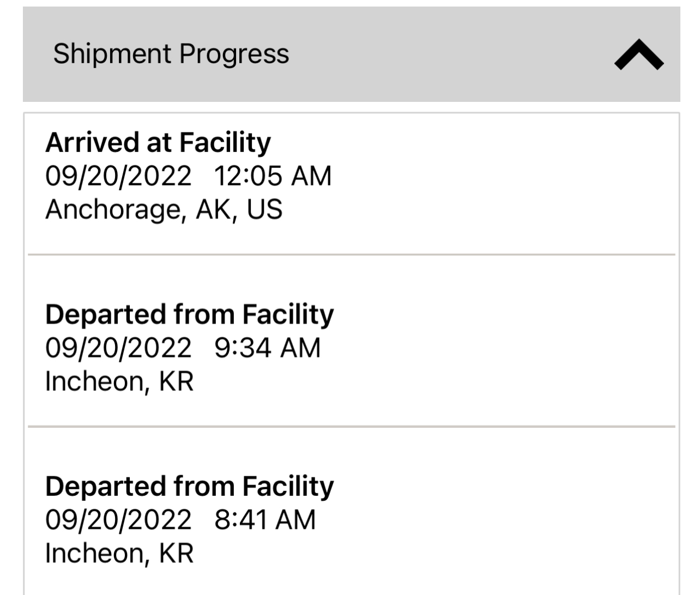The image size is (700, 595).
Task: Click the Shipment Progress header title
Action: tap(171, 54)
